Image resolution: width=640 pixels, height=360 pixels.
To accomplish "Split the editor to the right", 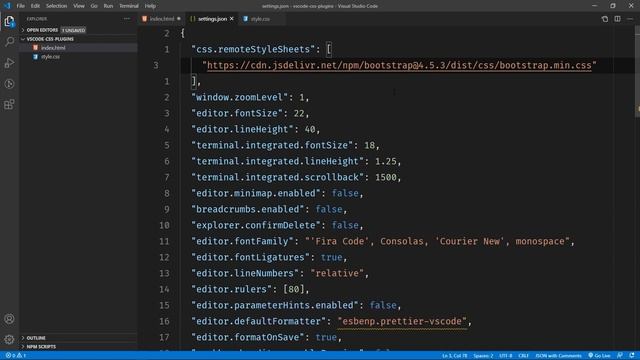I will tap(618, 19).
